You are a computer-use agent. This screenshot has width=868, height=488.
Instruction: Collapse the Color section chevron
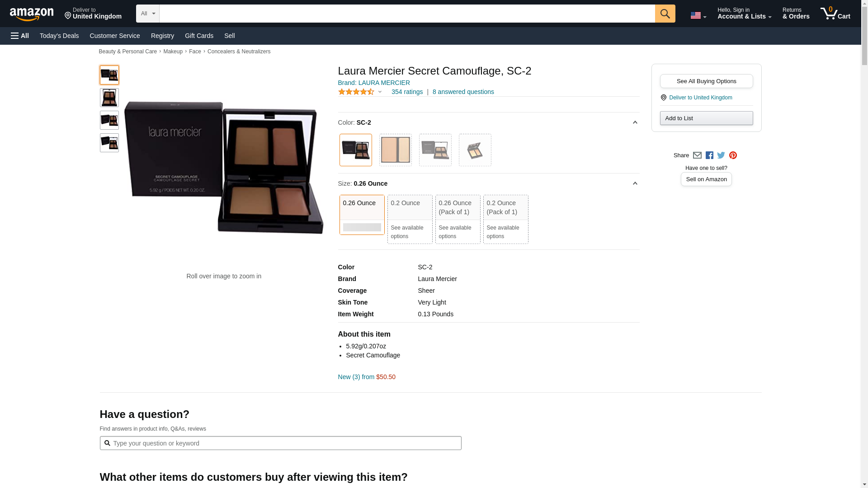635,122
